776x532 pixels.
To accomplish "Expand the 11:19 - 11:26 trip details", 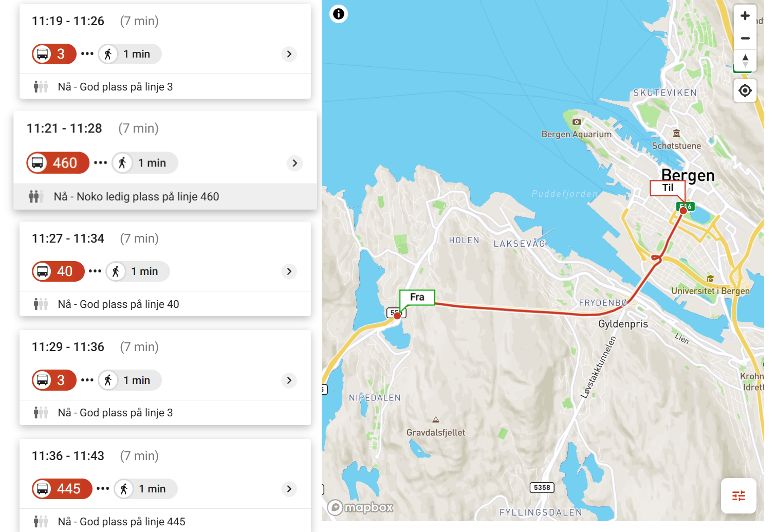I will 289,54.
